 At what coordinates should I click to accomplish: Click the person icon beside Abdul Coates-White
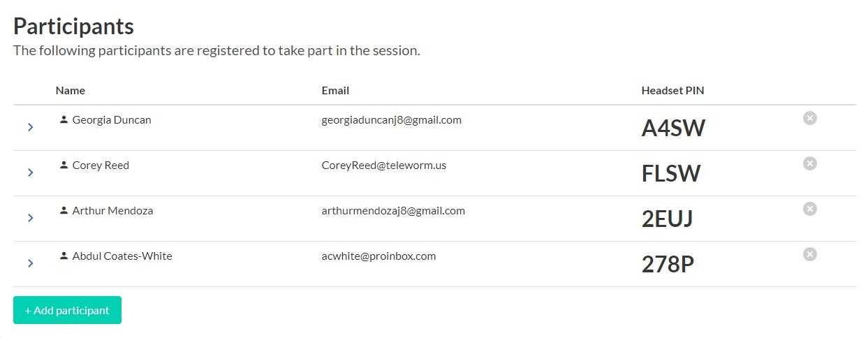point(64,256)
